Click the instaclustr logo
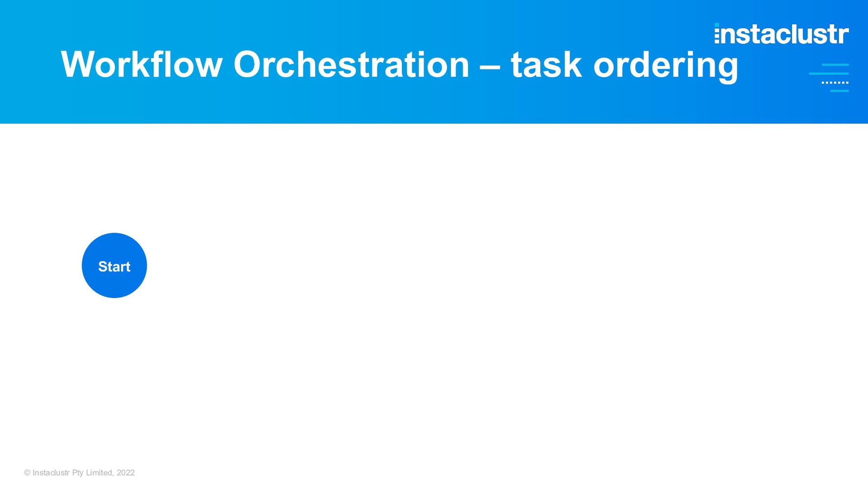The height and width of the screenshot is (488, 868). click(x=782, y=34)
